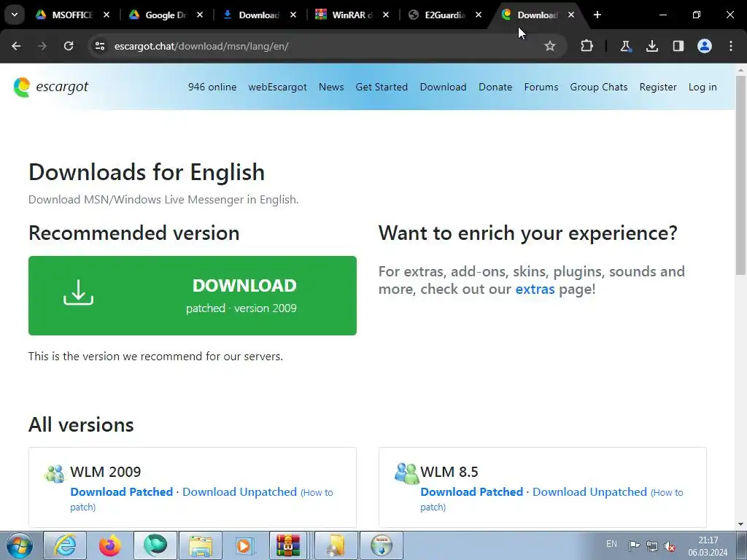
Task: Open the Chrome Labs flask icon
Action: [625, 46]
